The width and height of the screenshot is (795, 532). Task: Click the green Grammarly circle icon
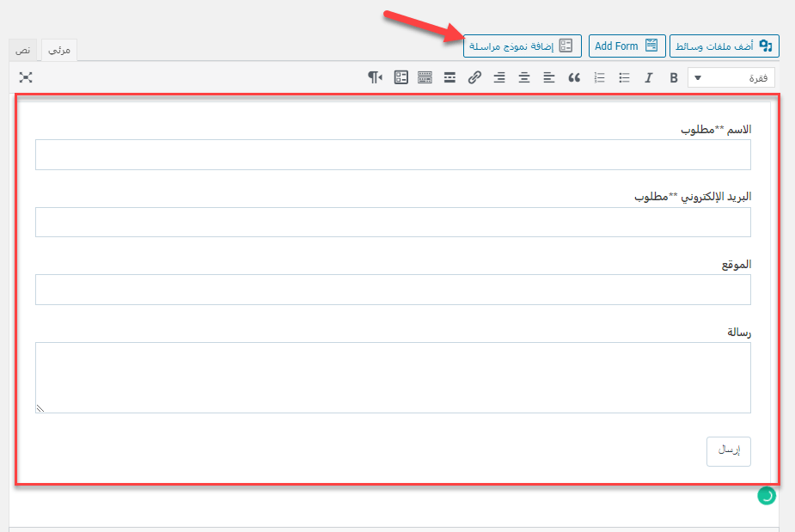coord(767,496)
